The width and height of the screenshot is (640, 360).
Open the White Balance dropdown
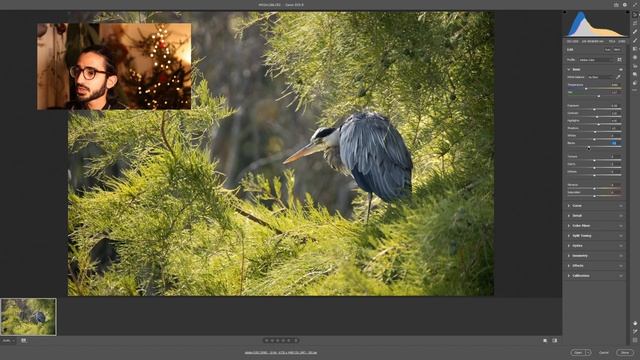(x=600, y=77)
